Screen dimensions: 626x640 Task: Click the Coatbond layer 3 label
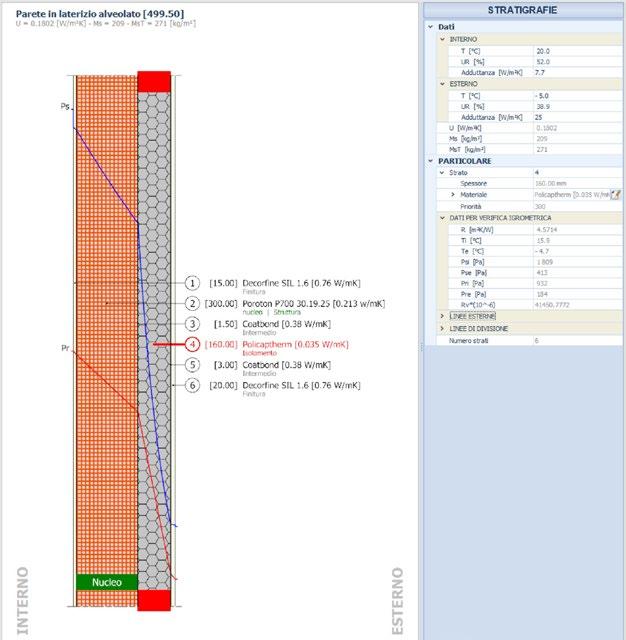(x=286, y=324)
